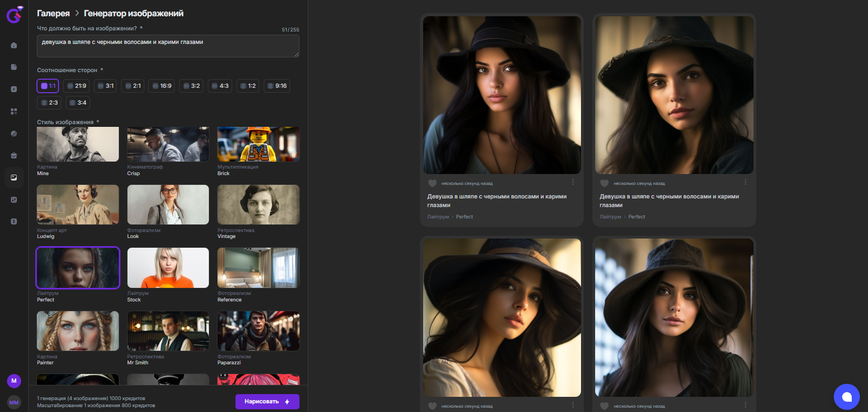This screenshot has width=868, height=412.
Task: Open options menu of bottom-right image card
Action: pos(745,405)
